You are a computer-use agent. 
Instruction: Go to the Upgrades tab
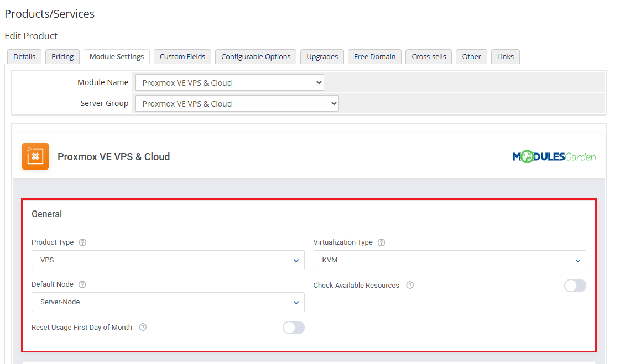coord(322,56)
